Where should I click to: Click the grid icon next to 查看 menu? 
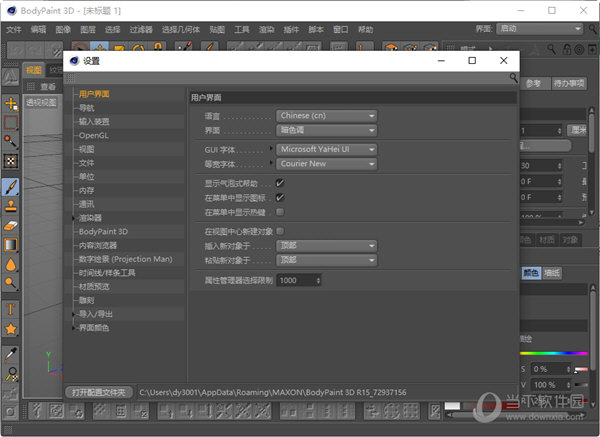coord(31,86)
